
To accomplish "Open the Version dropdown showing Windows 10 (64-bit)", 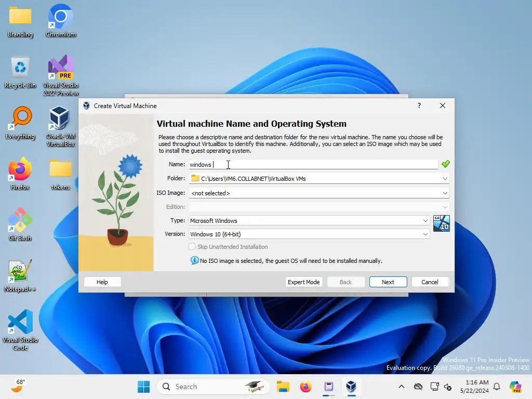I will tap(309, 234).
